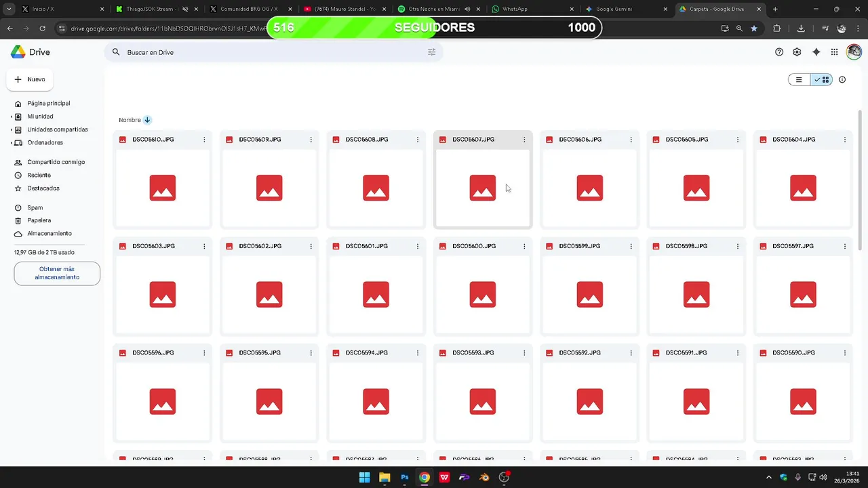Open more actions for DSC05607.JPG
868x488 pixels.
tap(524, 140)
